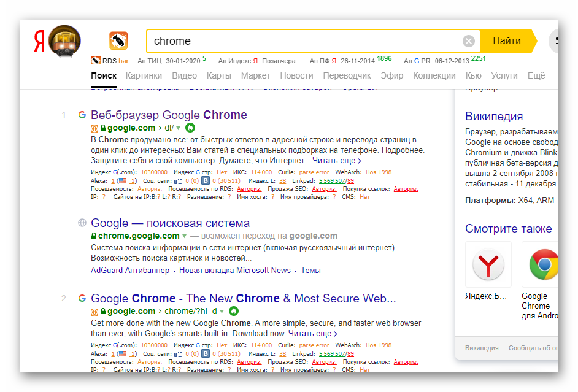This screenshot has height=392, width=578.
Task: Click the Найти search button
Action: pos(508,41)
